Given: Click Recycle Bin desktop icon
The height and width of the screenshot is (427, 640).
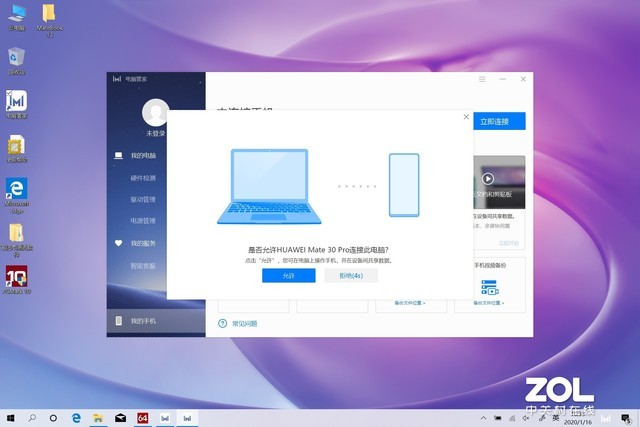Looking at the screenshot, I should click(x=17, y=61).
